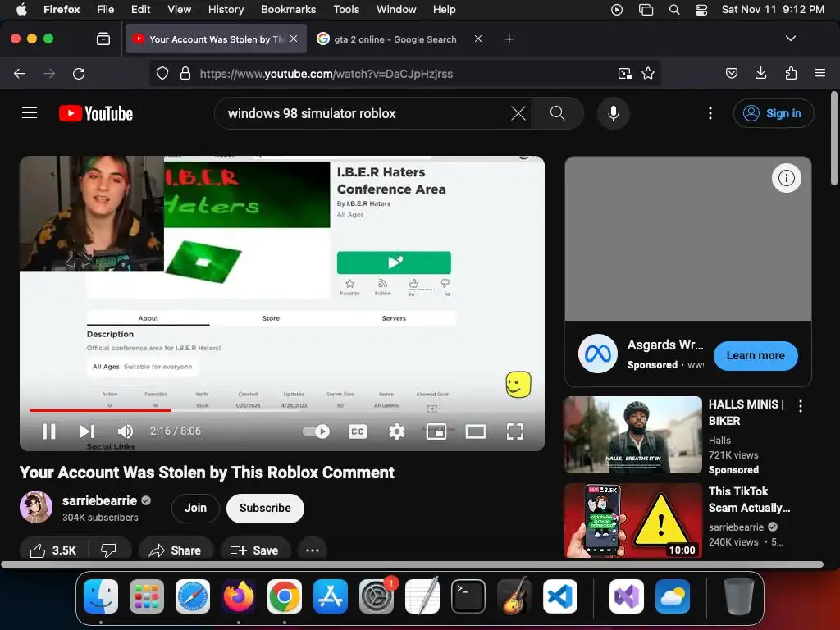Focus the YouTube search field
Viewport: 840px width, 630px height.
pos(364,113)
